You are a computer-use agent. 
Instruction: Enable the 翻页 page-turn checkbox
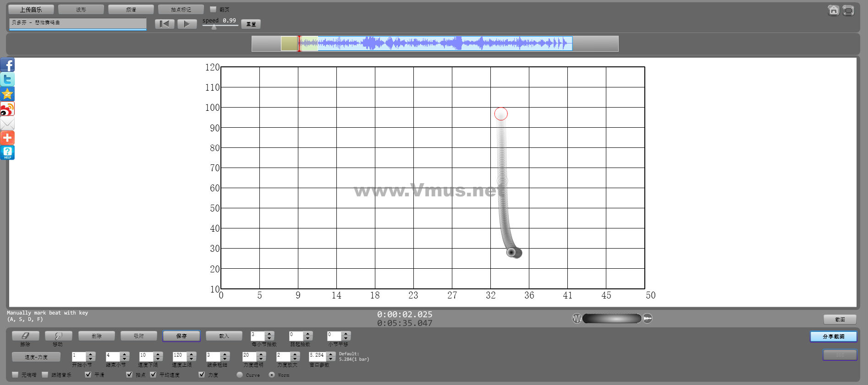(x=213, y=9)
